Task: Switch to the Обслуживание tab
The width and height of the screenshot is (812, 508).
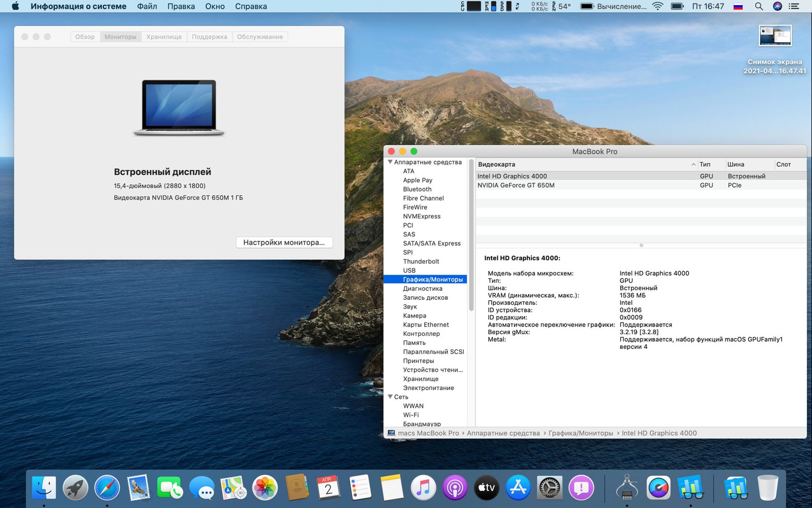Action: [x=260, y=37]
